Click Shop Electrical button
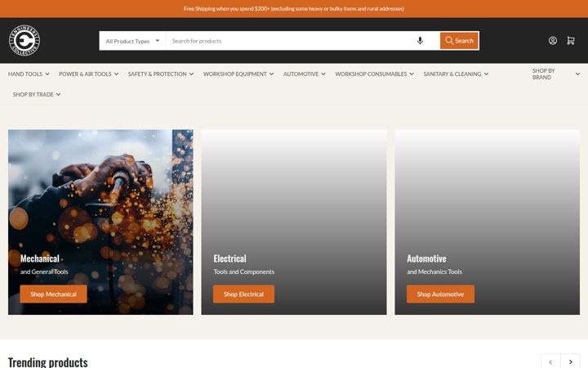 [243, 294]
